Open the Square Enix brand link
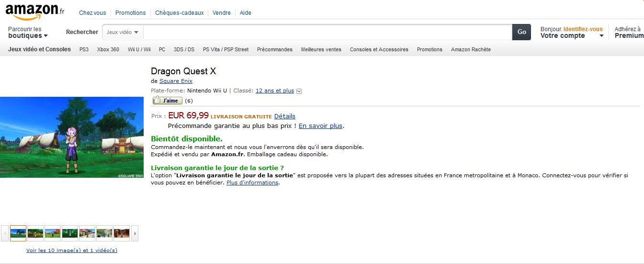 [x=176, y=81]
